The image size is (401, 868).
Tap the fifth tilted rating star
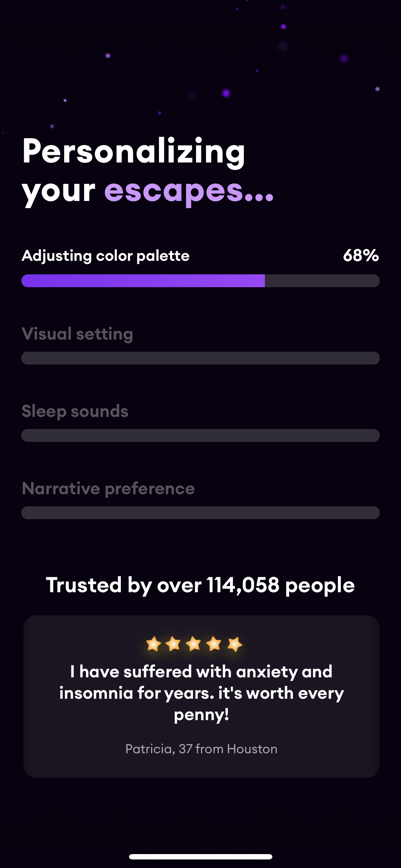[x=235, y=644]
